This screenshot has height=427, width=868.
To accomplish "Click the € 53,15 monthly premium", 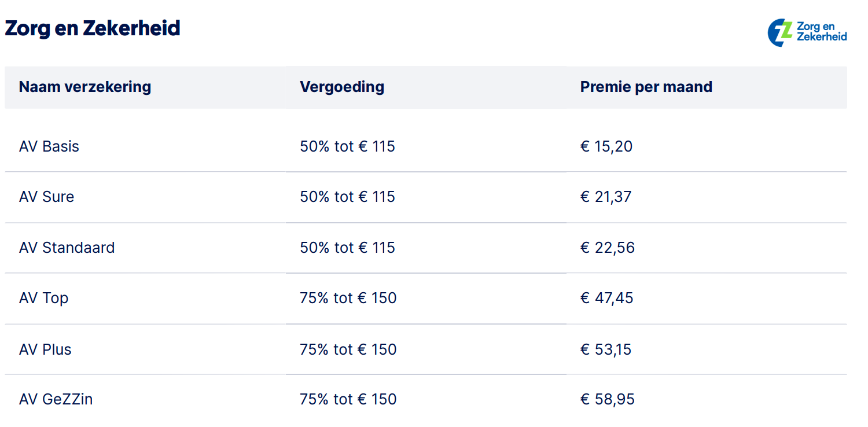I will [x=606, y=349].
